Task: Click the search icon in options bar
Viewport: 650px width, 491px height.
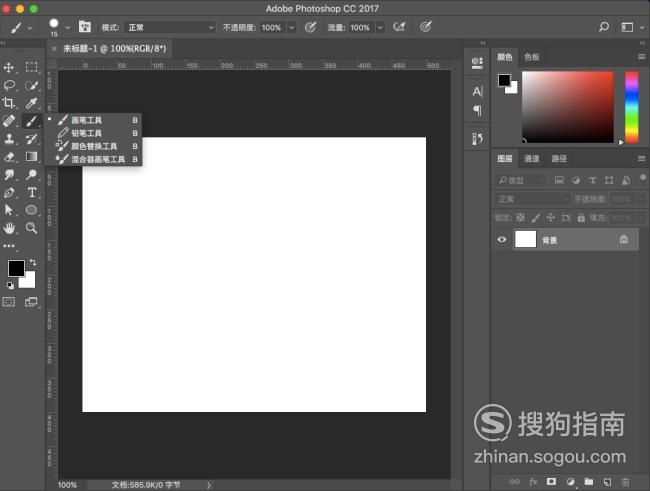Action: (x=604, y=27)
